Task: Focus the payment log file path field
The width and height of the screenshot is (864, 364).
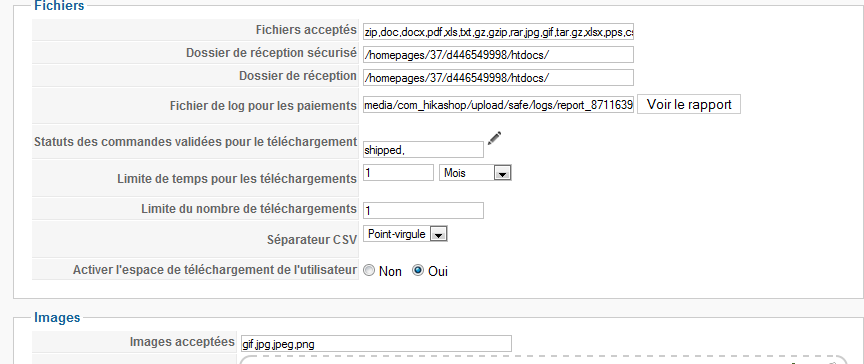Action: [498, 105]
